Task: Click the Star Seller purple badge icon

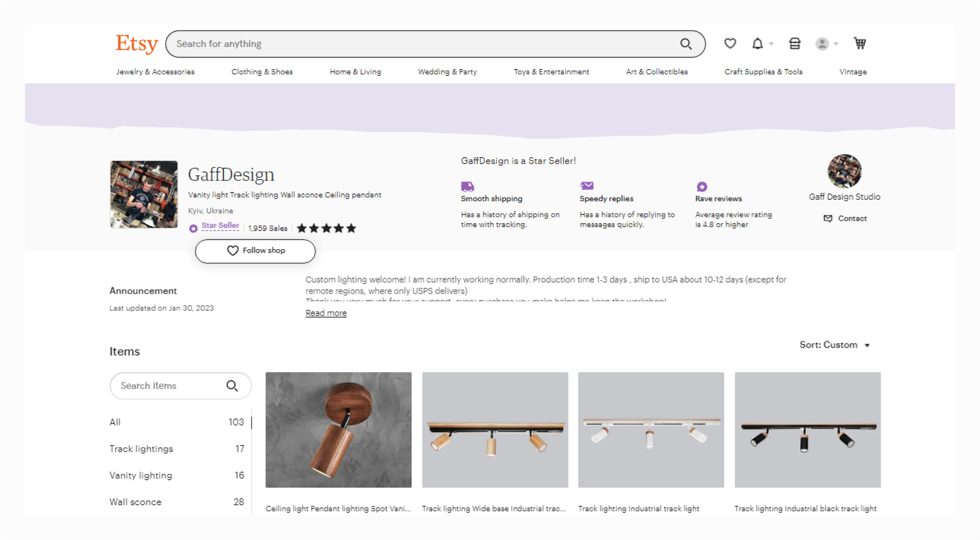Action: click(194, 228)
